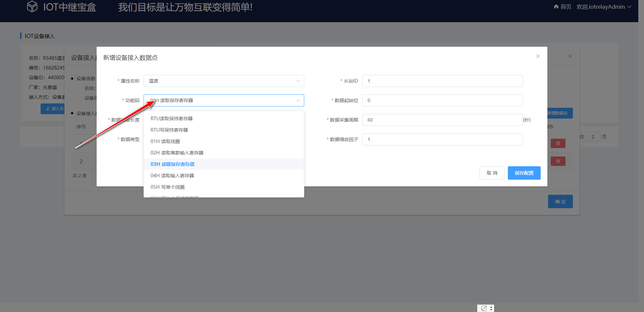Collapse the 功能码 dropdown using its chevron

[298, 100]
